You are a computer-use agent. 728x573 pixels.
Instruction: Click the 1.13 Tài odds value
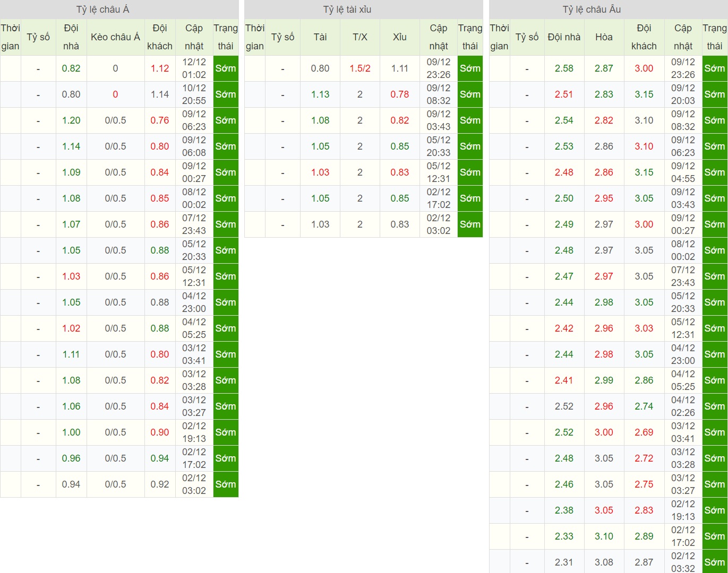click(320, 94)
